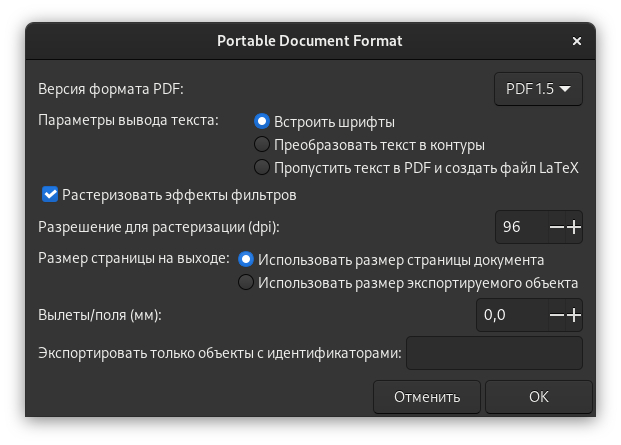This screenshot has width=621, height=445.
Task: Close the Portable Document Format dialog
Action: pos(577,42)
